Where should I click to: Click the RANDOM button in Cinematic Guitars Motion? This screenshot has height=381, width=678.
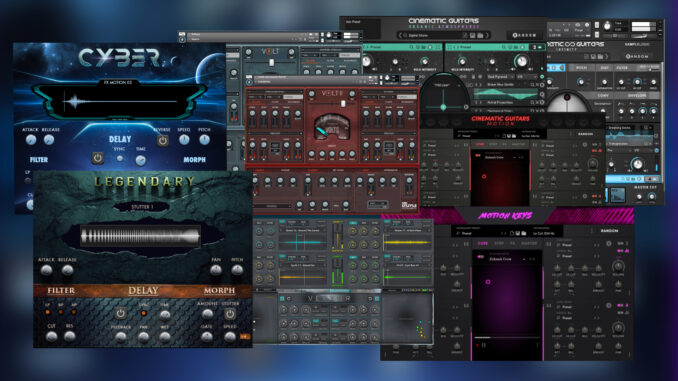585,134
